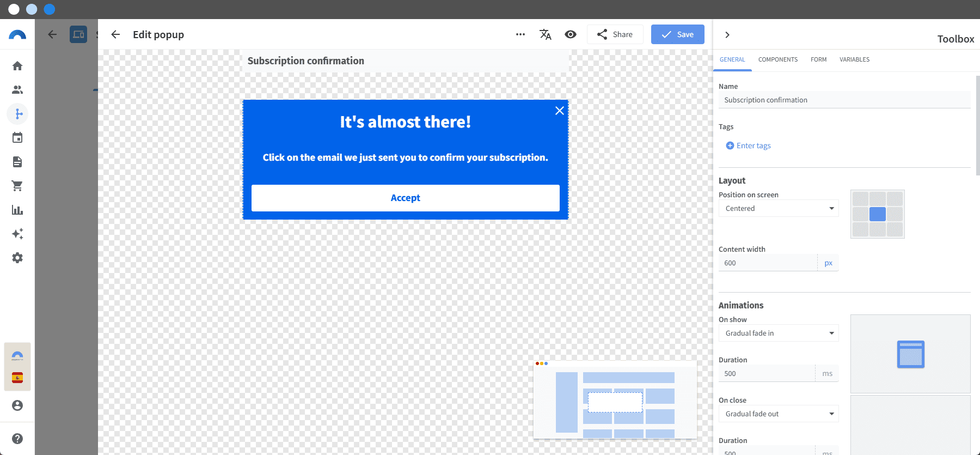Viewport: 980px width, 455px height.
Task: Click the grey back arrow in background page
Action: pyautogui.click(x=52, y=34)
